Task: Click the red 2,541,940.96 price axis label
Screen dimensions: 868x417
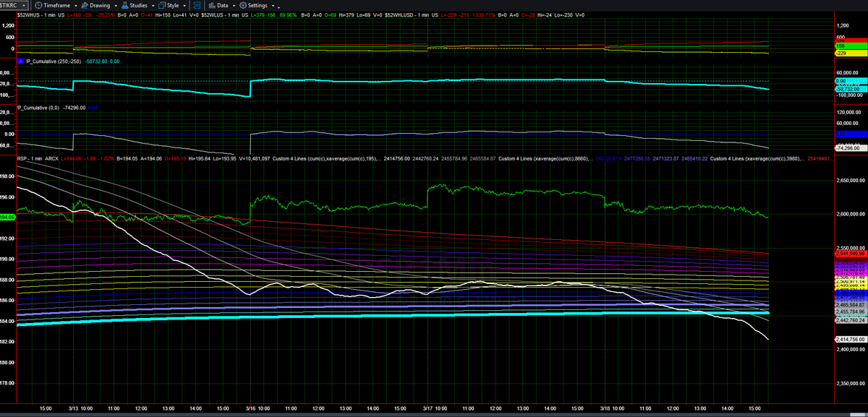Action: pyautogui.click(x=851, y=254)
